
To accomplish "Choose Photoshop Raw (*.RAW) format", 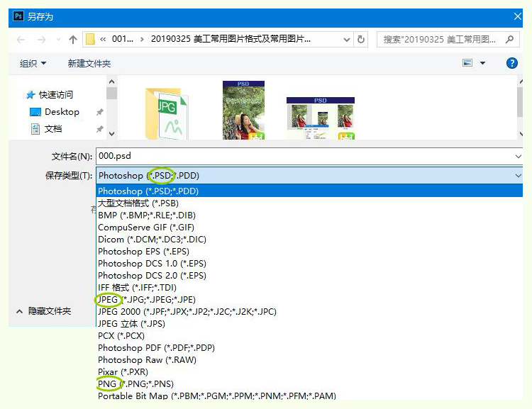I will point(309,360).
